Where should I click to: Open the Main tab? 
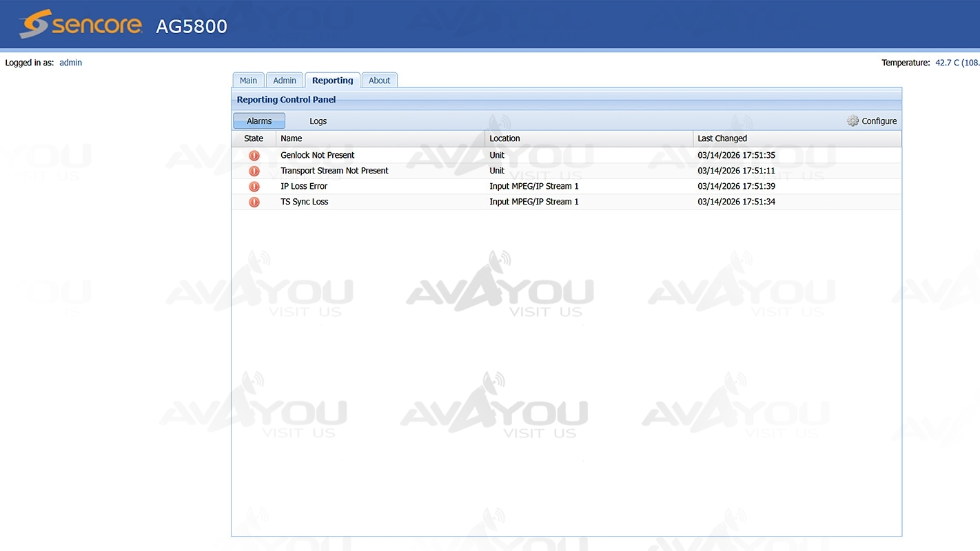click(248, 81)
